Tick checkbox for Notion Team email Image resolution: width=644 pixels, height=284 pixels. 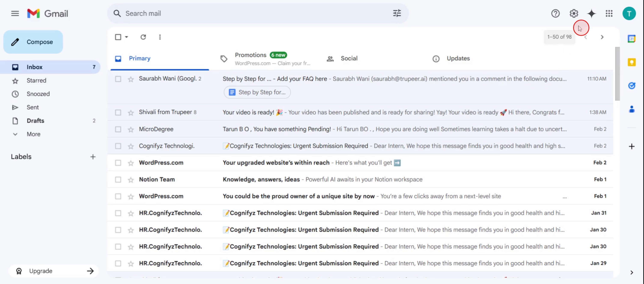[118, 180]
